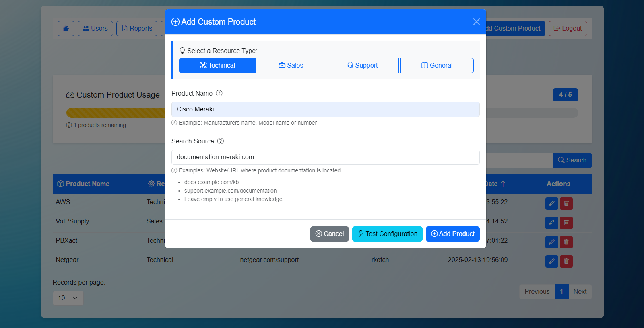Close the Add Custom Product dialog
644x328 pixels.
coord(476,22)
